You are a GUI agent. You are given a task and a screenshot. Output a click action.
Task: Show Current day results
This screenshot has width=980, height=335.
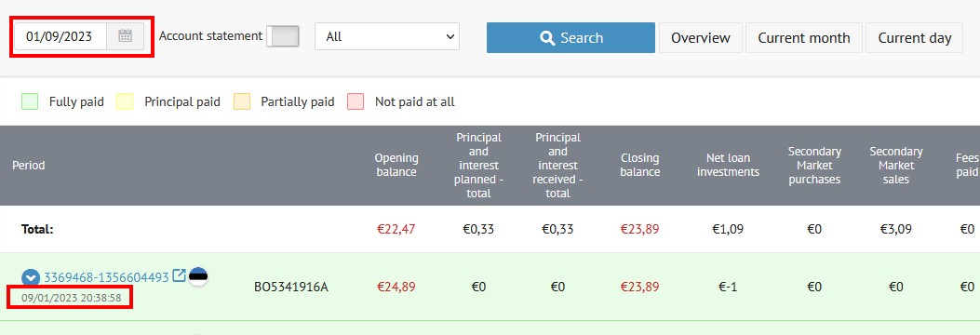tap(914, 37)
